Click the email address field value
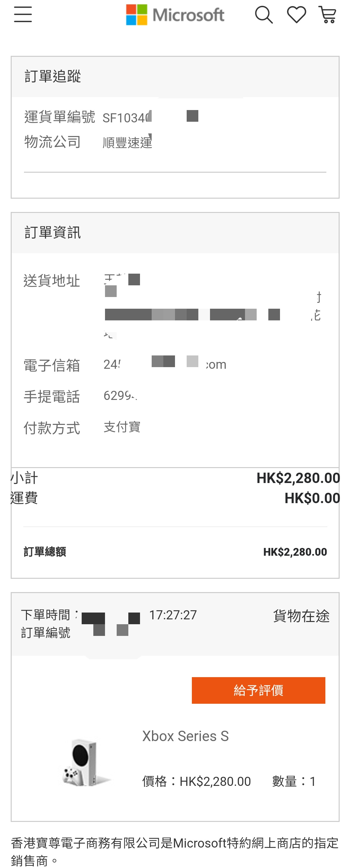 tap(165, 364)
